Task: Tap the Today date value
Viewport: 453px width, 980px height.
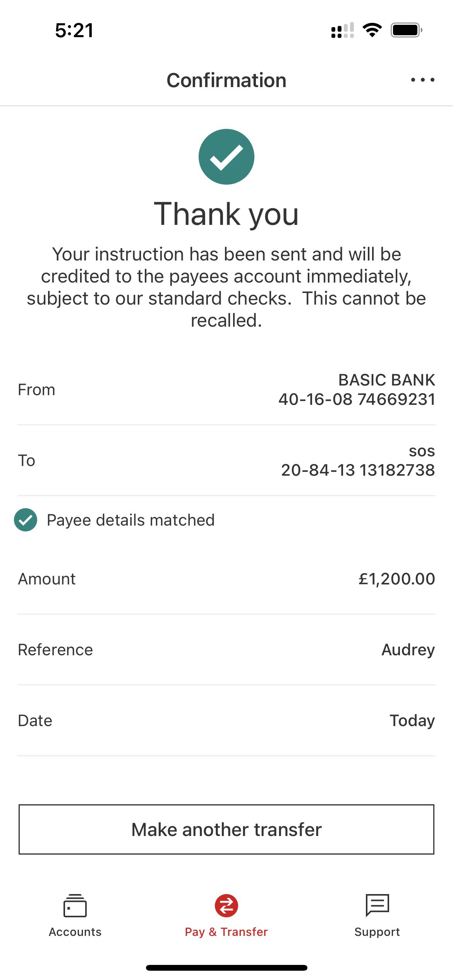Action: [412, 721]
